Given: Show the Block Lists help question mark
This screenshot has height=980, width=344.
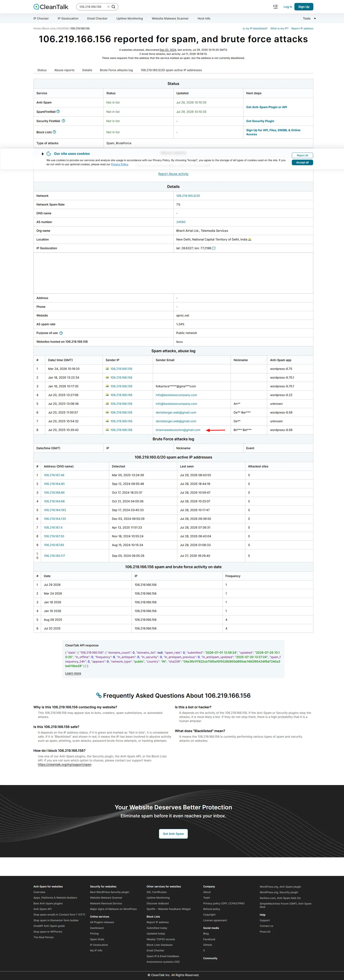Looking at the screenshot, I should click(x=54, y=132).
